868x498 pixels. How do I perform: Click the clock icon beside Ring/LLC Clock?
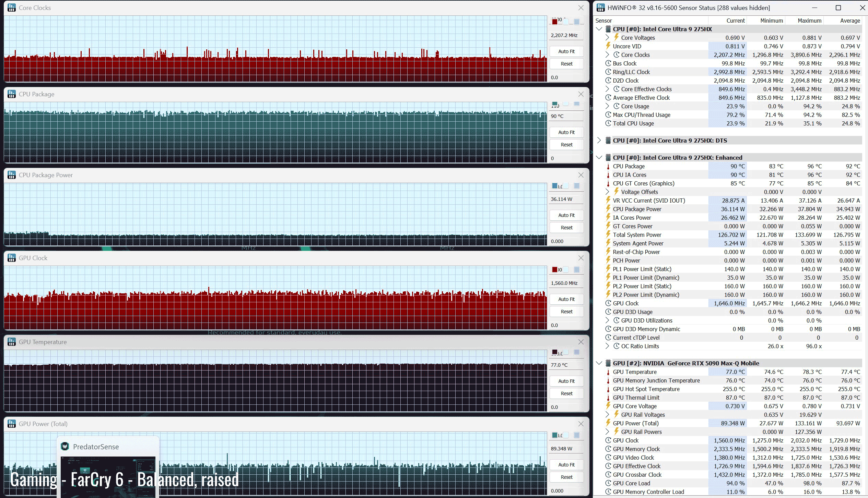(608, 72)
